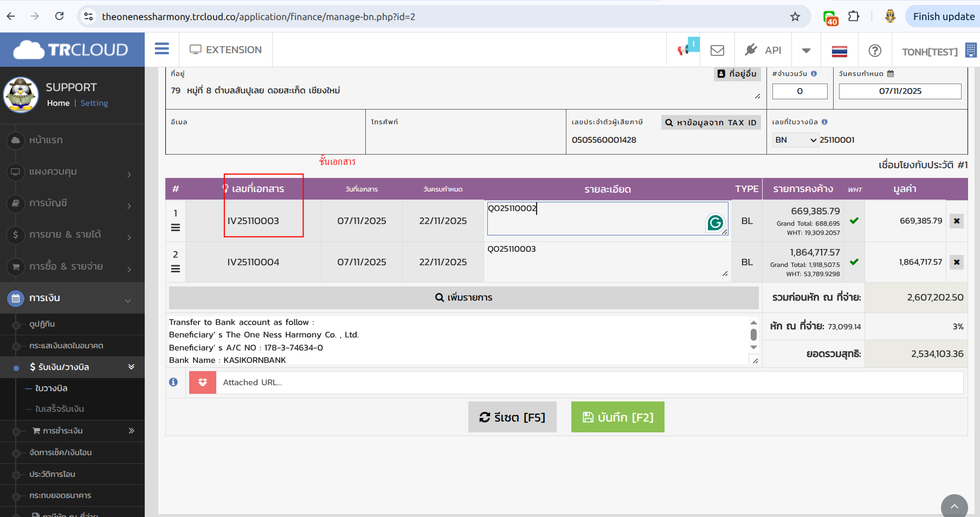Image resolution: width=980 pixels, height=517 pixels.
Task: Open the BN document prefix dropdown
Action: 795,140
